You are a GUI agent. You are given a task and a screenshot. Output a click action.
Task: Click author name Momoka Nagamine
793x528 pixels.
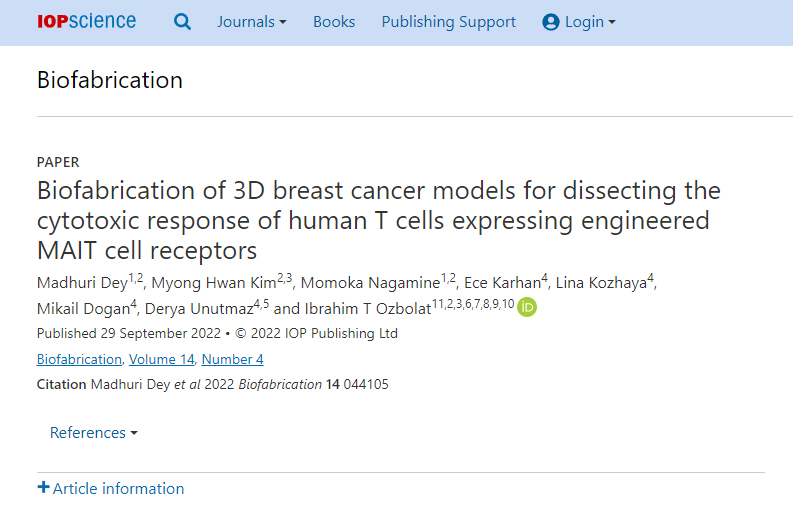click(371, 283)
